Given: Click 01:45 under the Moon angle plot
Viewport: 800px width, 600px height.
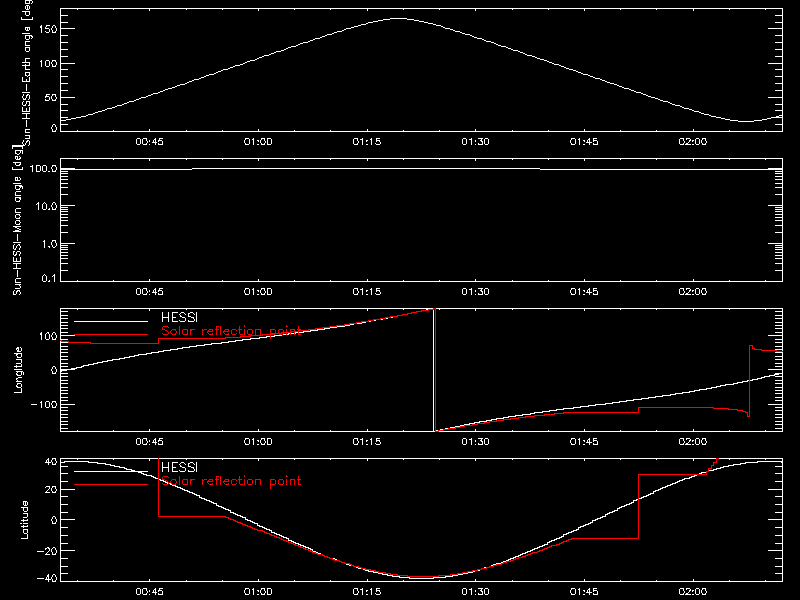Looking at the screenshot, I should point(584,291).
